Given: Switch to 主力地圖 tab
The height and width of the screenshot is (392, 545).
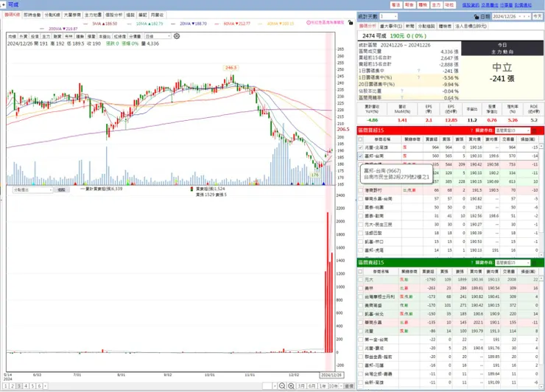Looking at the screenshot, I should click(93, 15).
